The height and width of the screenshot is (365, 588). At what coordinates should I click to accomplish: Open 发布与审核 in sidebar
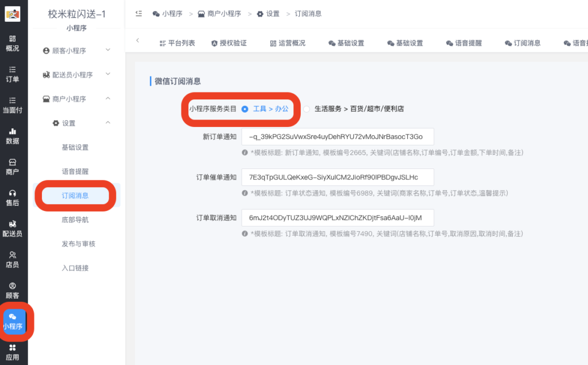(78, 244)
